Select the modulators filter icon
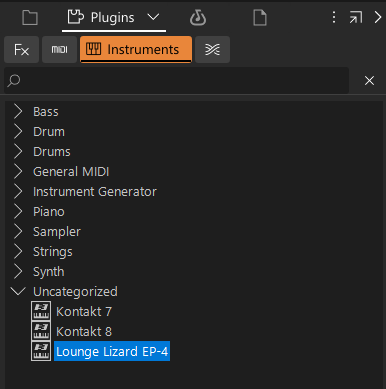This screenshot has width=386, height=389. coord(212,50)
